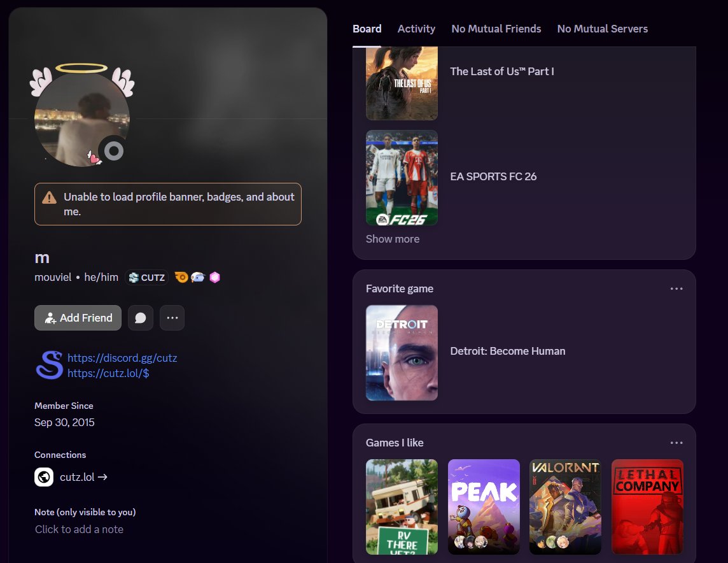
Task: Open the discord.gg/cutz invite link
Action: (122, 358)
